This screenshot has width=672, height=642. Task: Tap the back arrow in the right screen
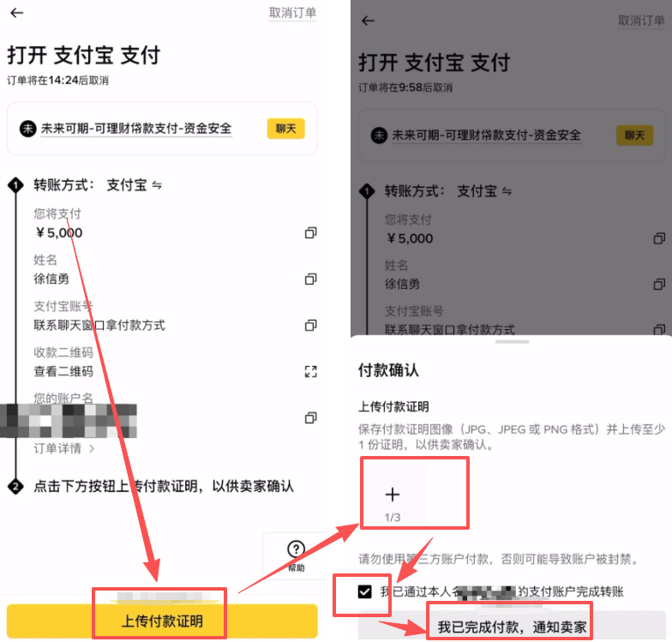[x=369, y=21]
